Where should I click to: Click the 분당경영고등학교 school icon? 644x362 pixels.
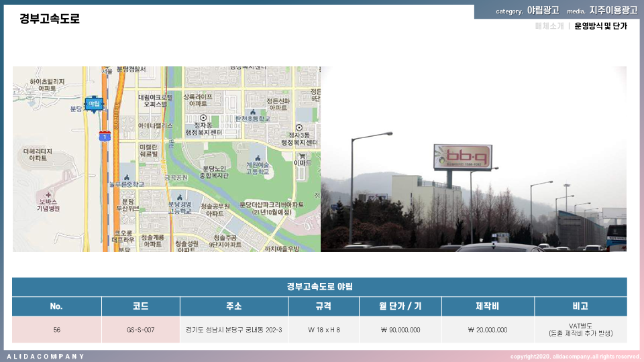coord(179,197)
